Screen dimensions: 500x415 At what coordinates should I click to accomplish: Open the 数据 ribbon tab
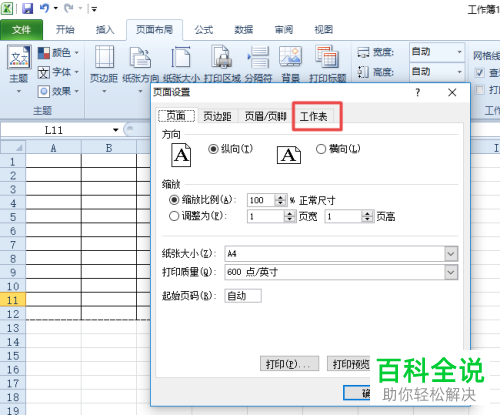(x=244, y=30)
